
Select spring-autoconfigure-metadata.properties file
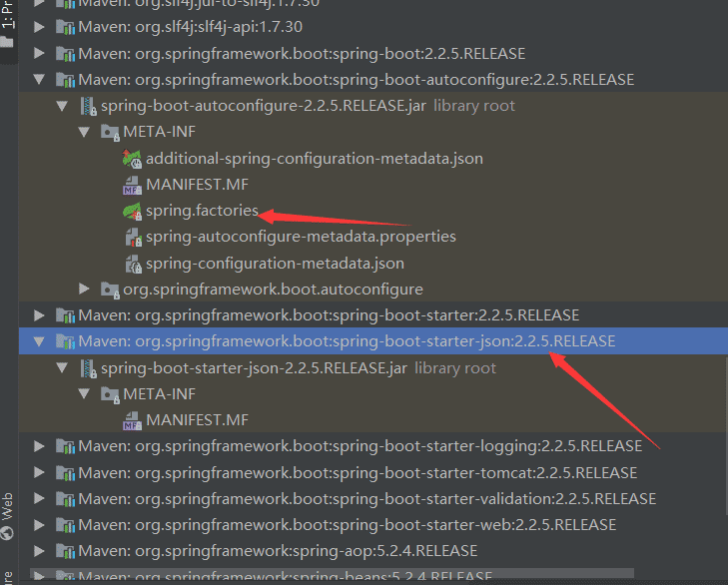[x=301, y=237]
